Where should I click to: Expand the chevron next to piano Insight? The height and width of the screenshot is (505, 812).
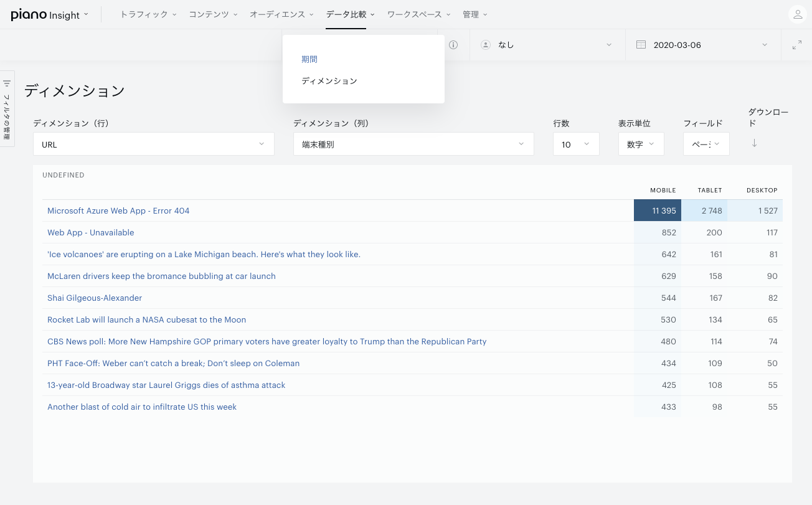(86, 14)
